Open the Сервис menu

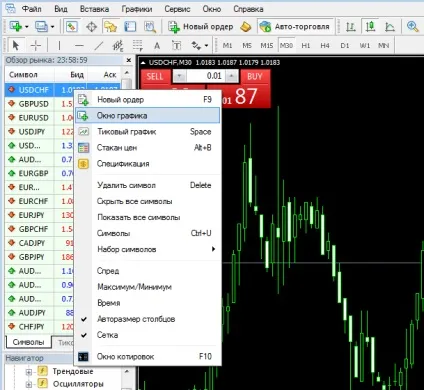pyautogui.click(x=177, y=9)
